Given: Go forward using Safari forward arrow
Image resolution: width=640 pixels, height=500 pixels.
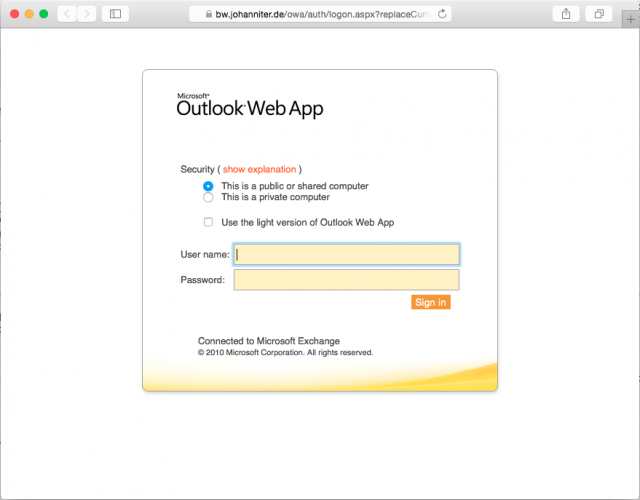Looking at the screenshot, I should pyautogui.click(x=87, y=14).
